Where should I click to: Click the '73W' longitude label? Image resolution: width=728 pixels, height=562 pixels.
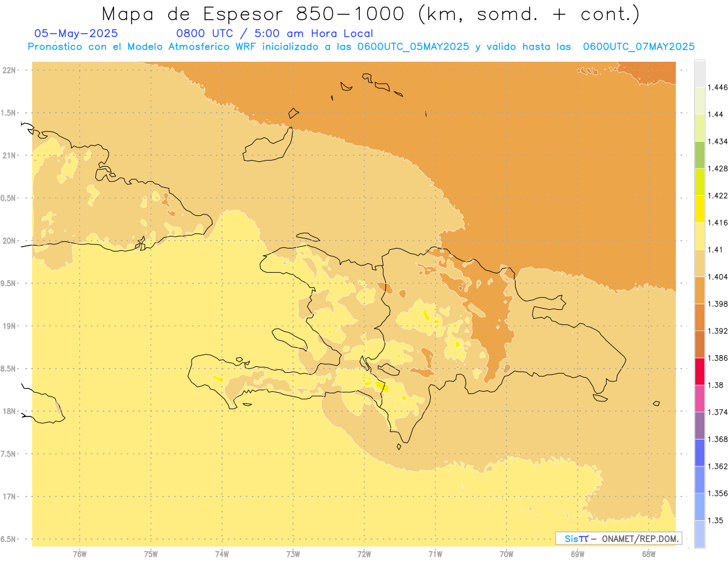click(293, 554)
